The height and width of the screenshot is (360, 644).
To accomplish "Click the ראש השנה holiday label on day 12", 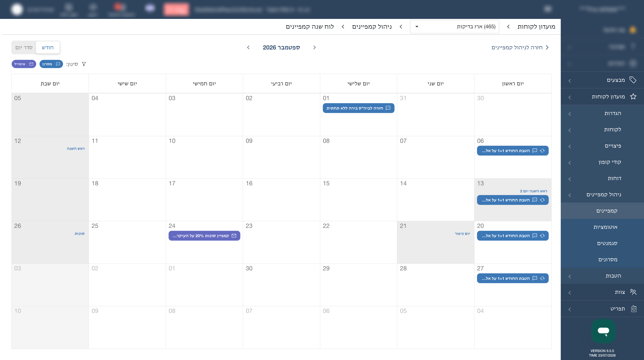I will pyautogui.click(x=76, y=149).
